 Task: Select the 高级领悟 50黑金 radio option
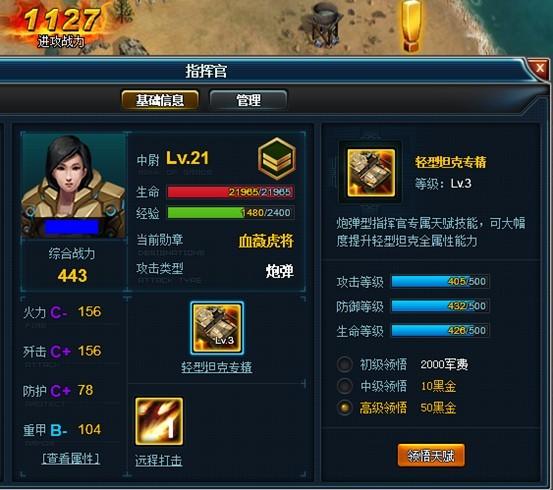tap(345, 407)
